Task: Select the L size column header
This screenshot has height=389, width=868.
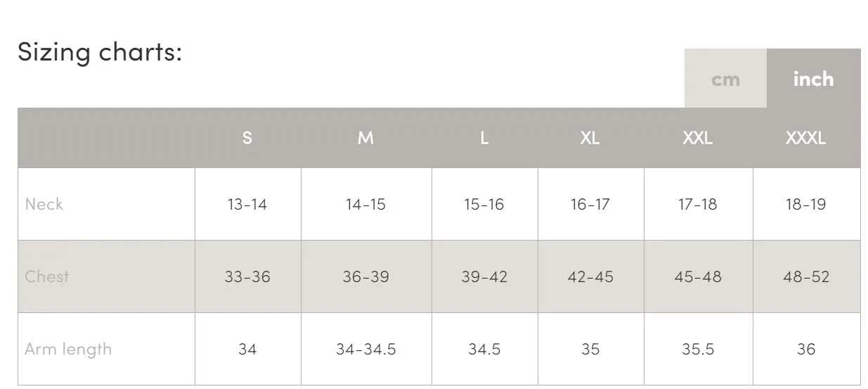Action: click(x=484, y=138)
